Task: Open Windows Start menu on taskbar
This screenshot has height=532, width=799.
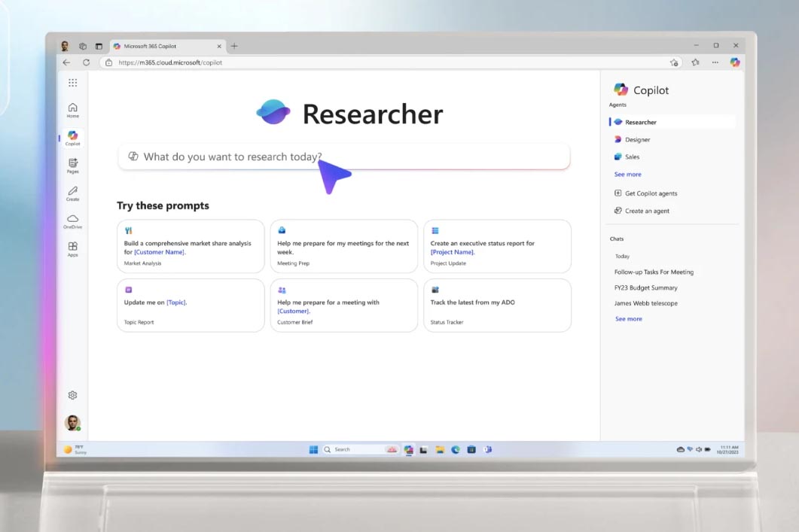Action: click(x=313, y=449)
